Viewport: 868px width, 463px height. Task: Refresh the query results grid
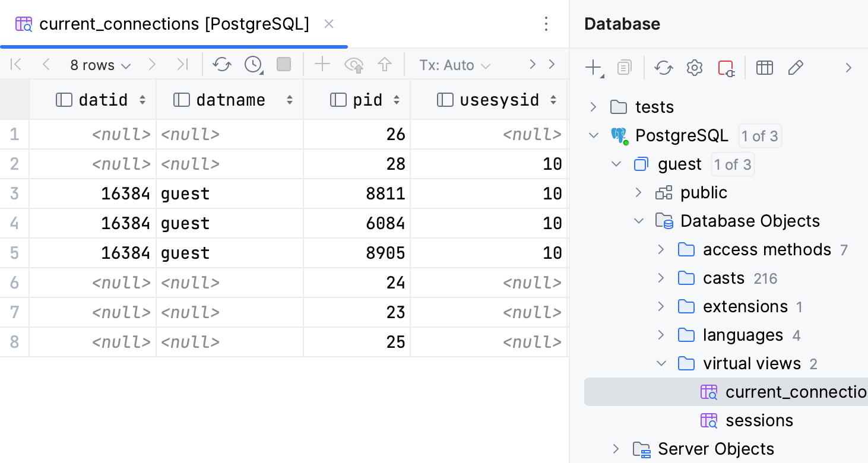pos(222,65)
